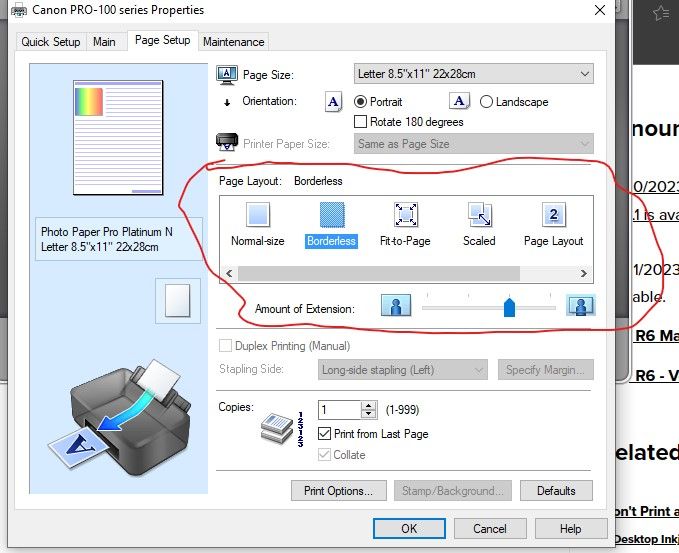Image resolution: width=679 pixels, height=553 pixels.
Task: Click the printer illustration graphic
Action: [119, 419]
